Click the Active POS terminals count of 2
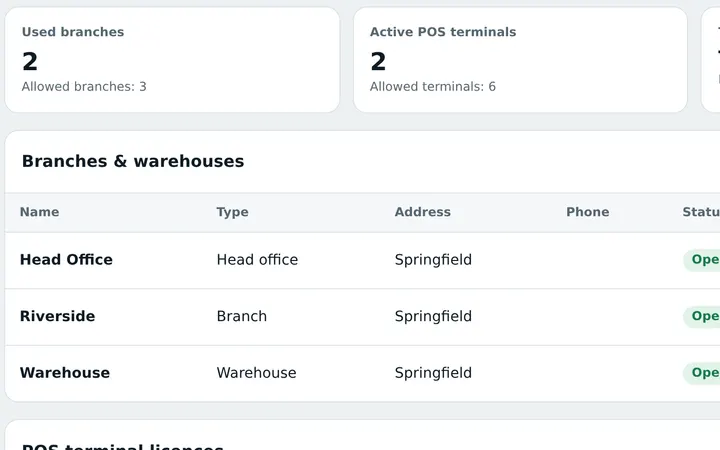The width and height of the screenshot is (720, 450). (378, 62)
